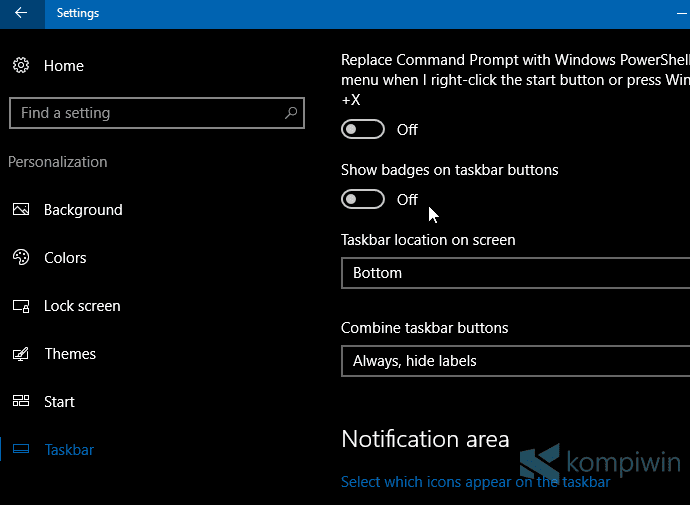
Task: Click the Personalization section heading
Action: [x=58, y=162]
